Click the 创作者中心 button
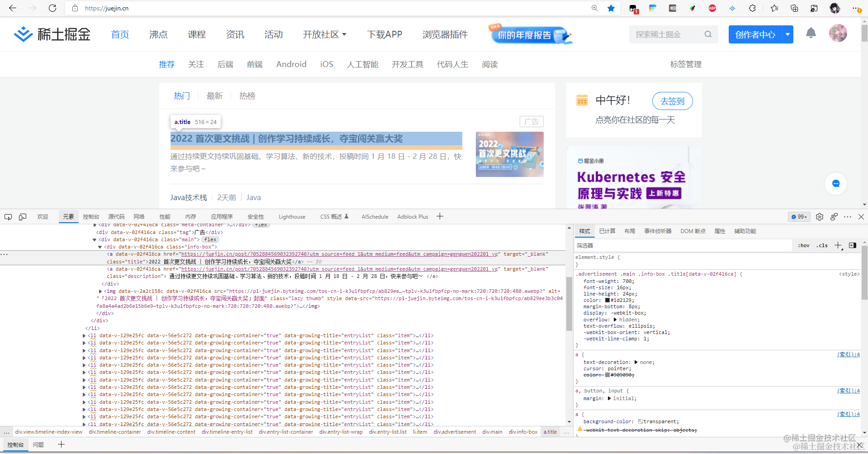The width and height of the screenshot is (868, 454). pos(755,34)
